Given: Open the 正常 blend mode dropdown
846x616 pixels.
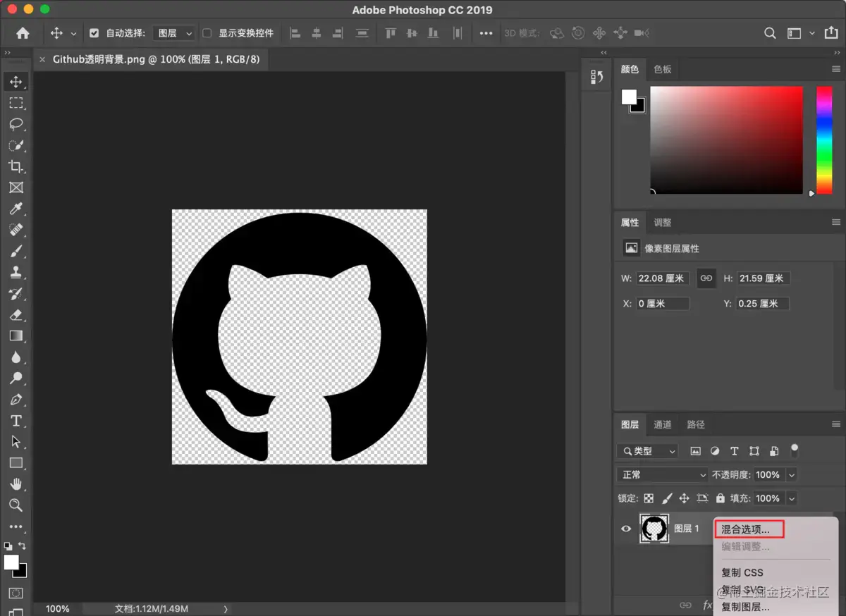Looking at the screenshot, I should (x=661, y=475).
